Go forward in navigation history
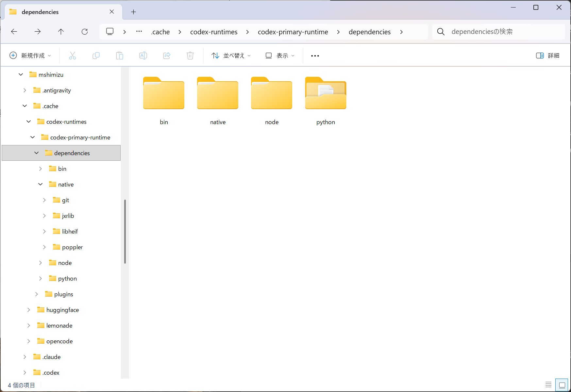 point(38,32)
